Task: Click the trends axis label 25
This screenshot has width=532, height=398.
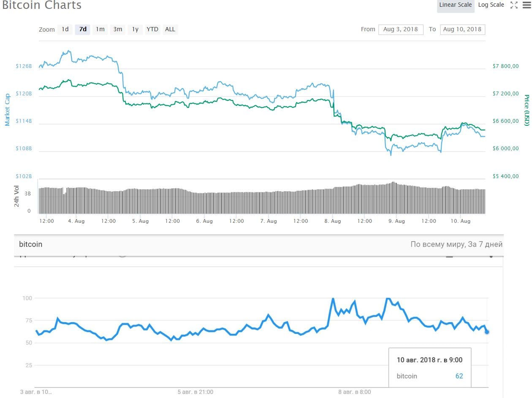Action: pos(29,365)
